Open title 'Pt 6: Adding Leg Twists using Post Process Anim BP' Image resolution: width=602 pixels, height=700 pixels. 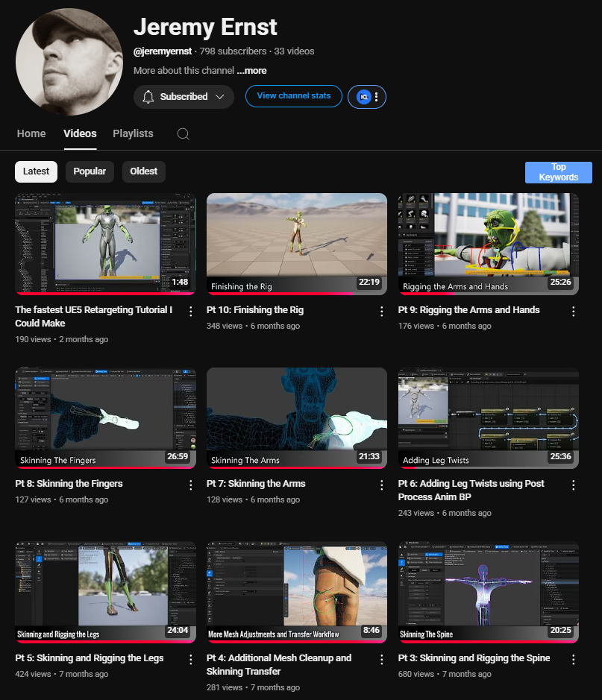(471, 491)
